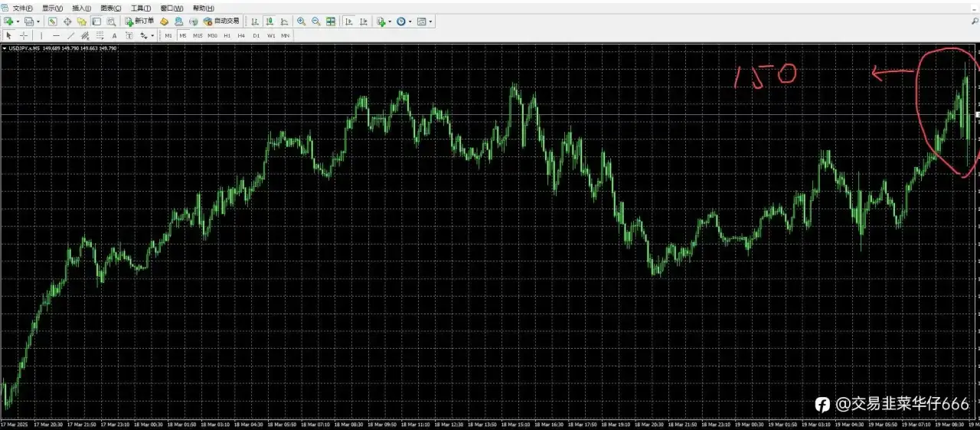Toggle the Market Watch window icon
Screen dimensions: 980x430
point(52,21)
